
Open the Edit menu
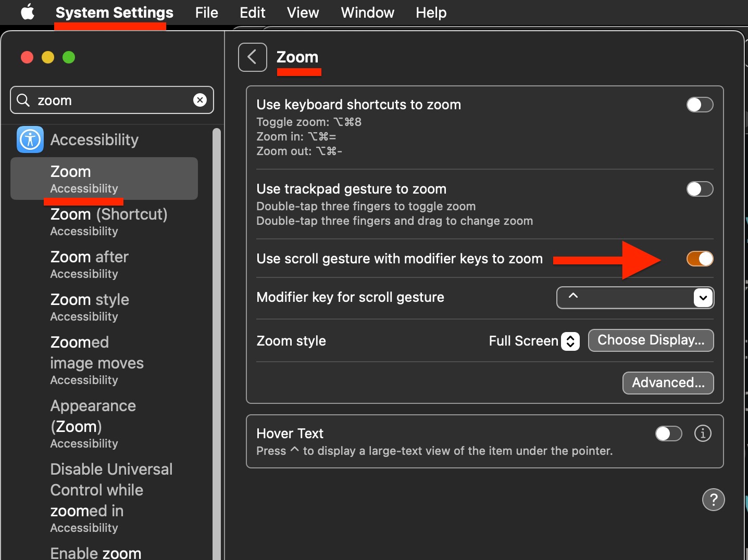(x=253, y=12)
